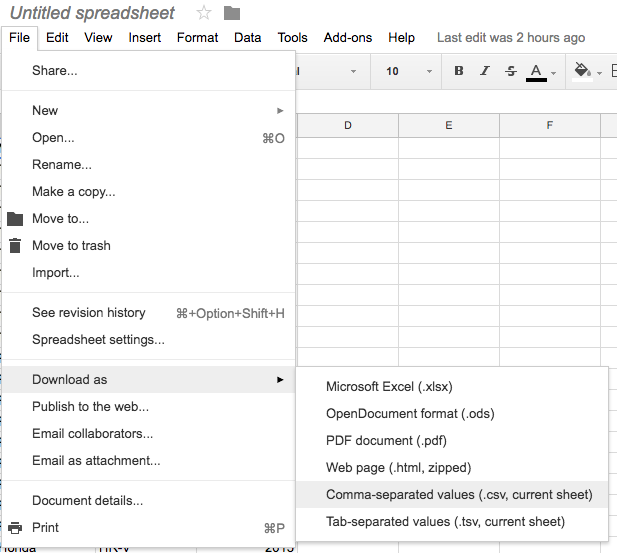Open Document details...
Image resolution: width=617 pixels, height=553 pixels.
148,501
